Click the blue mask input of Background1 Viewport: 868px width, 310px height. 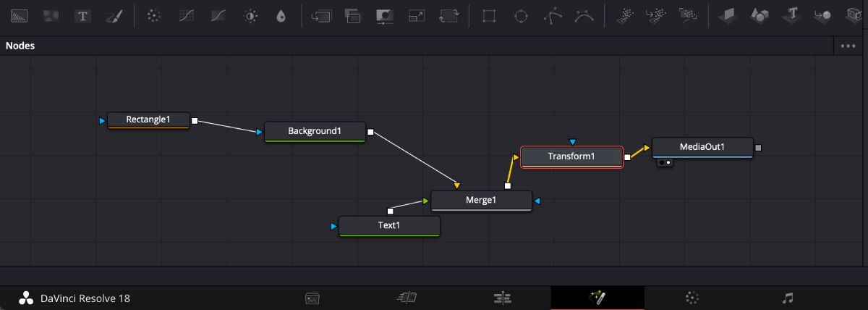point(260,132)
